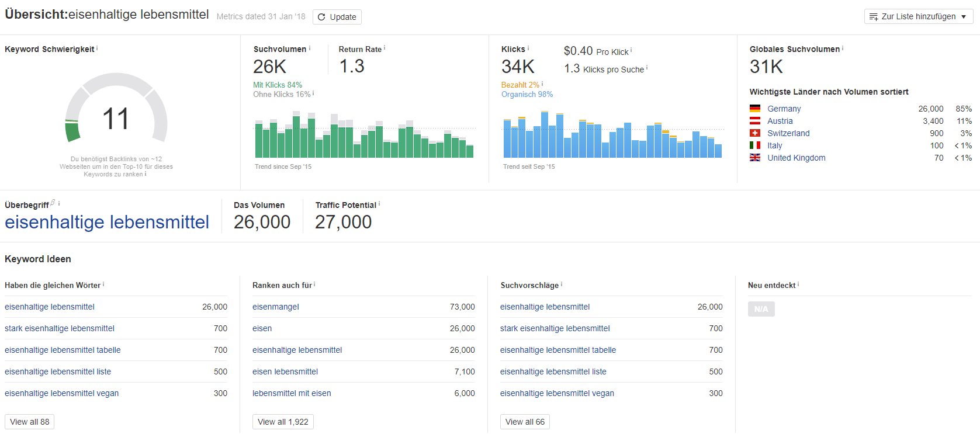
Task: Open stark eisenhaltige lebensmittel under Suchvorschläge
Action: point(555,328)
